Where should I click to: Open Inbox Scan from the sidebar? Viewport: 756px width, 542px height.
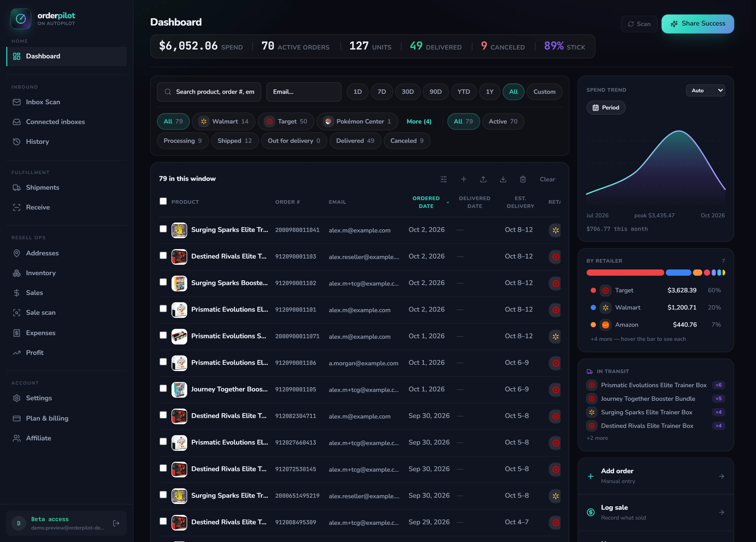tap(66, 102)
